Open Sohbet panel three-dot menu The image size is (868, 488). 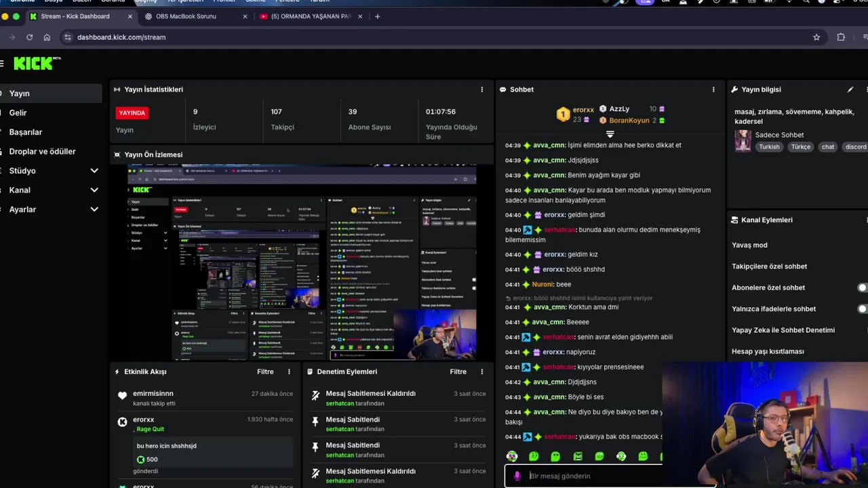713,89
